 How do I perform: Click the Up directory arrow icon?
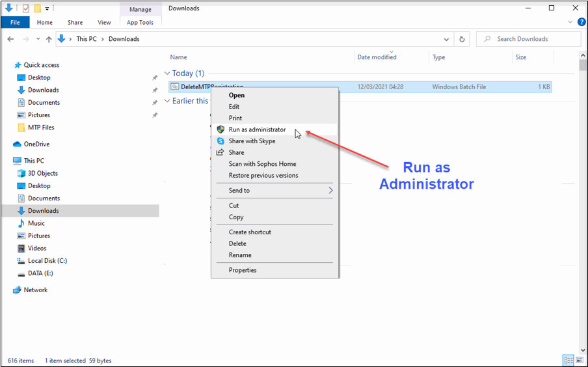tap(49, 39)
